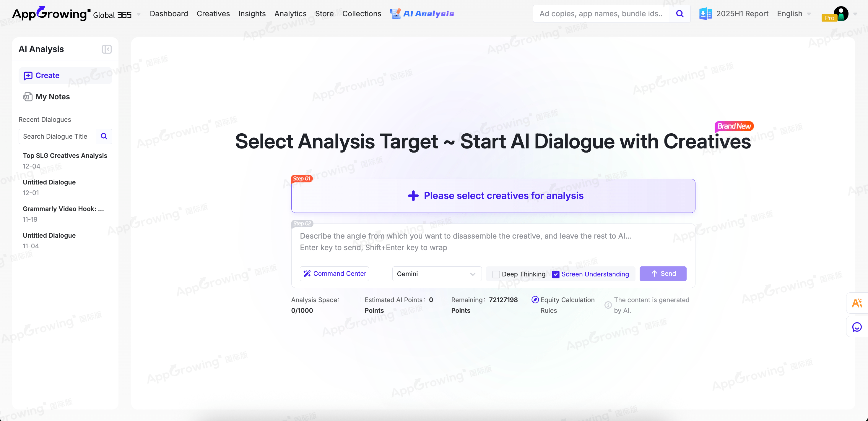Click the top search magnifier icon
This screenshot has height=421, width=868.
[680, 14]
